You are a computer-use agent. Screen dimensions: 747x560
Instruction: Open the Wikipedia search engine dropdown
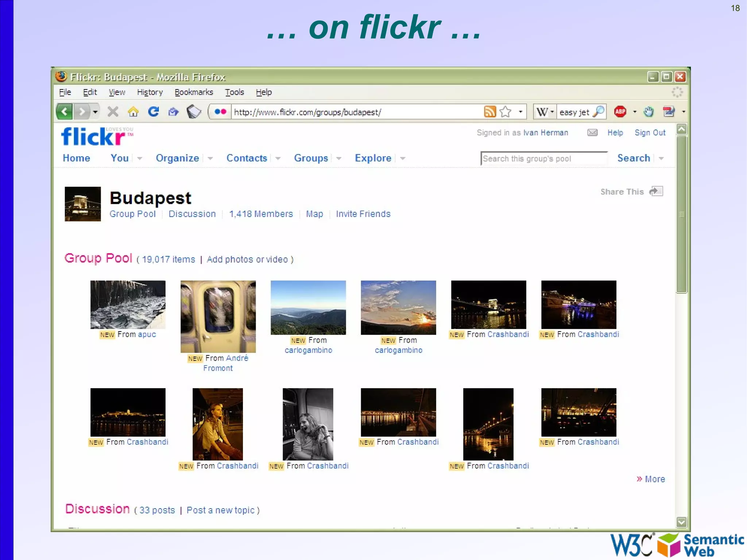click(x=545, y=112)
